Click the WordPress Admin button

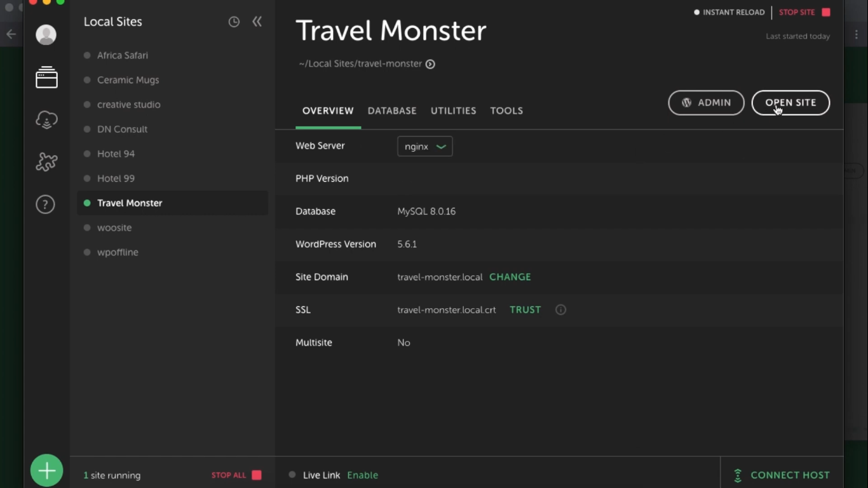706,103
